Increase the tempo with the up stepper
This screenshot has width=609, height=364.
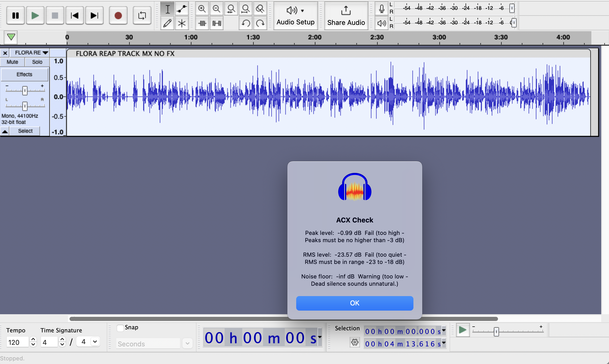[x=33, y=339]
